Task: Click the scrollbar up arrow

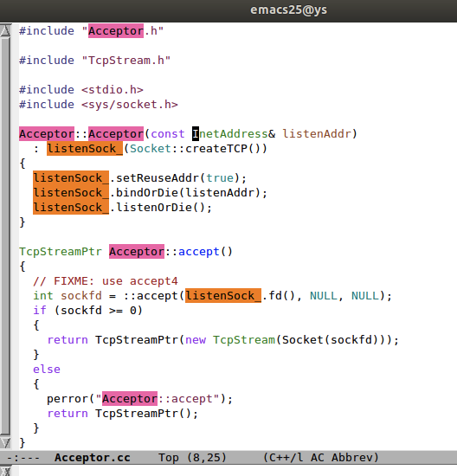Action: coord(5,30)
